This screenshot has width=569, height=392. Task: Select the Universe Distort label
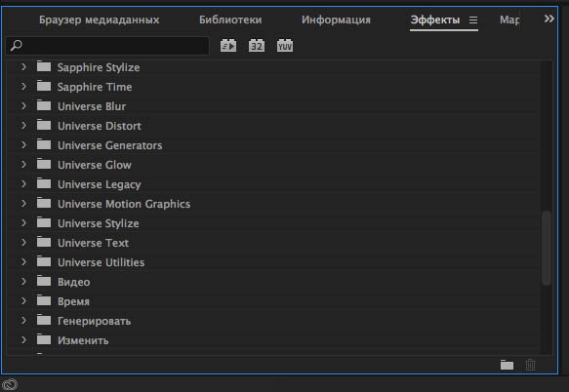100,126
